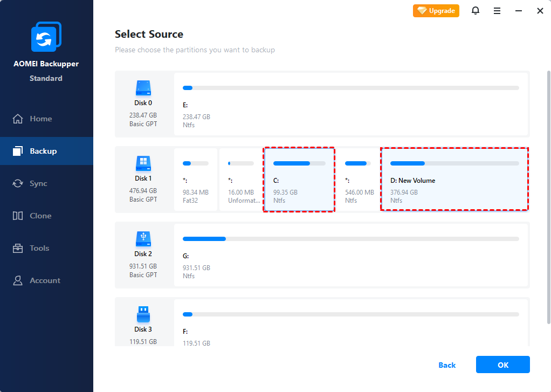Image resolution: width=551 pixels, height=392 pixels.
Task: Click the Disk 1 Windows drive icon
Action: point(143,163)
